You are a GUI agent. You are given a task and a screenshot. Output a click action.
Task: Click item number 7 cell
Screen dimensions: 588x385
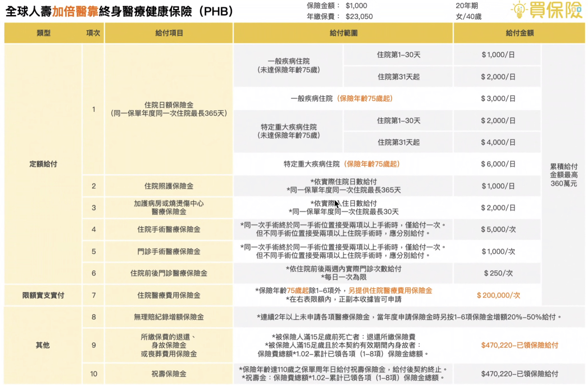click(x=94, y=295)
